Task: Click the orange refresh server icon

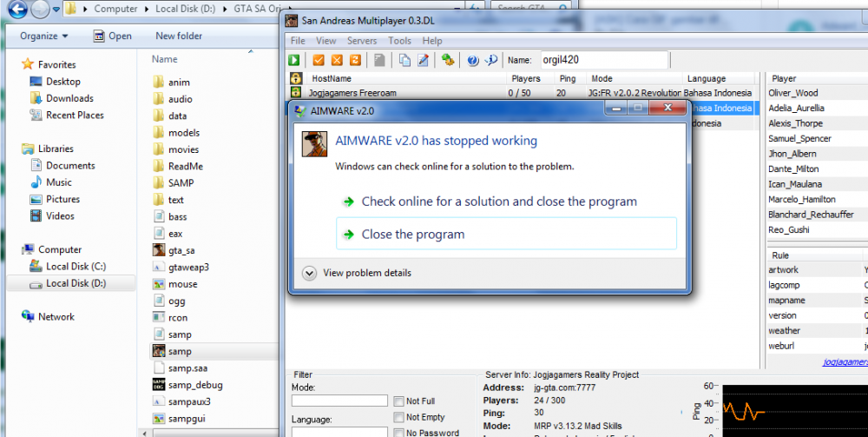Action: point(355,60)
